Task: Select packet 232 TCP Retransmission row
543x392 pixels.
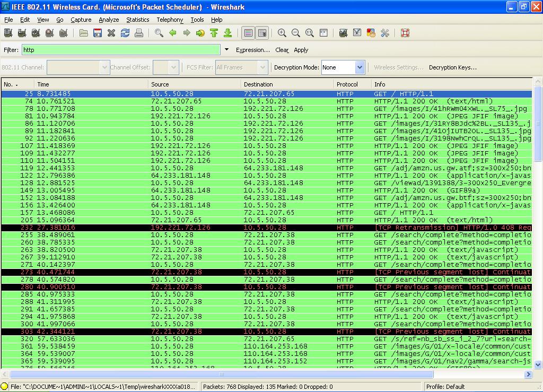Action: pyautogui.click(x=267, y=228)
